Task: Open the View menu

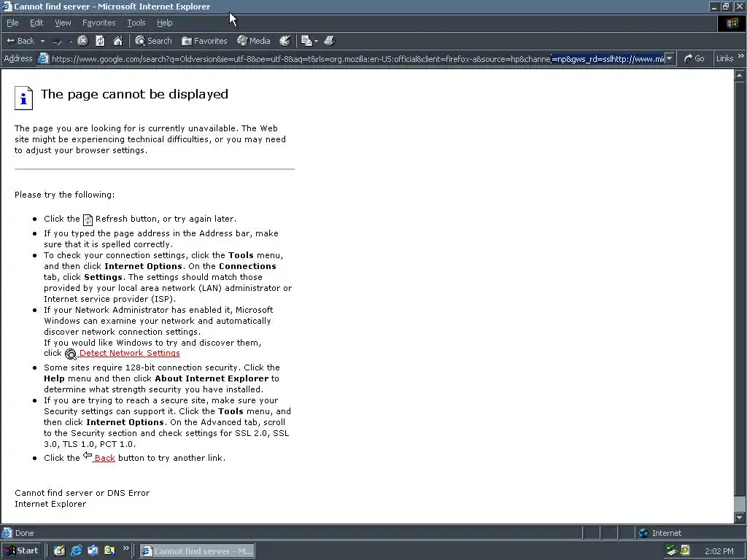Action: pos(63,23)
